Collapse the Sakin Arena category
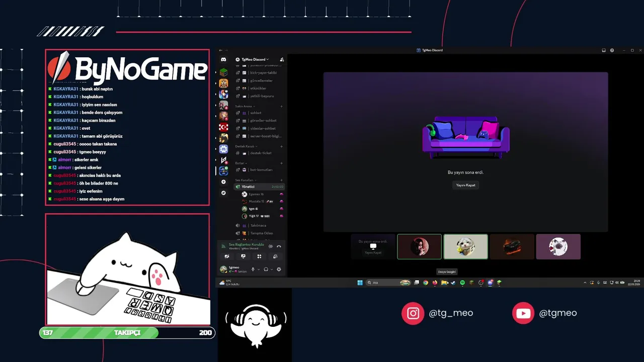The height and width of the screenshot is (362, 644). (x=246, y=106)
